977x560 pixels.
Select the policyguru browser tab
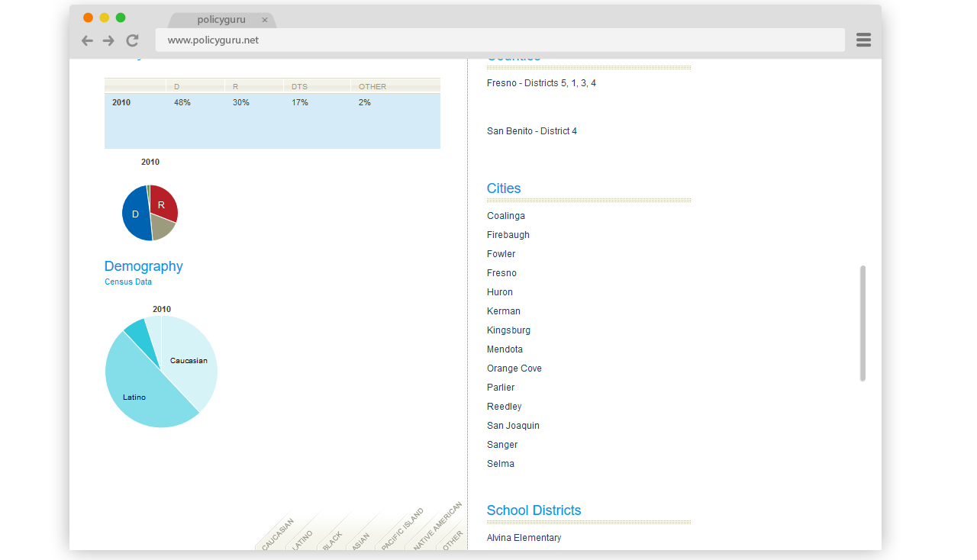click(221, 21)
